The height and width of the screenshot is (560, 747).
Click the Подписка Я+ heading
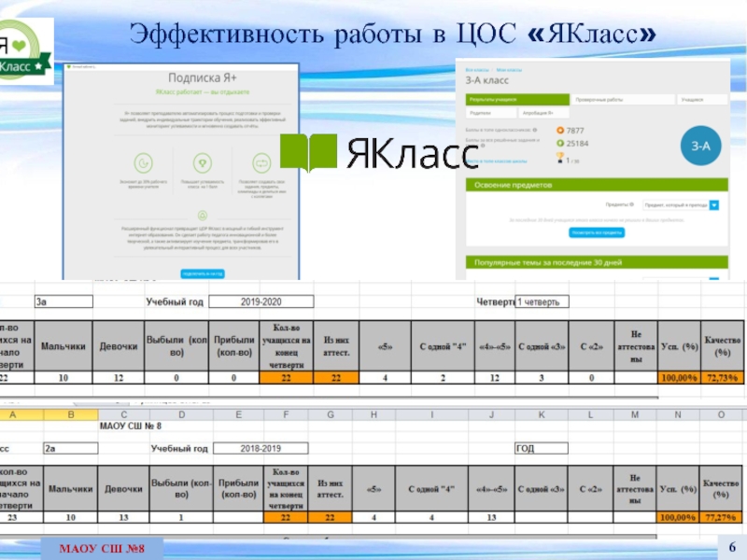pos(203,77)
